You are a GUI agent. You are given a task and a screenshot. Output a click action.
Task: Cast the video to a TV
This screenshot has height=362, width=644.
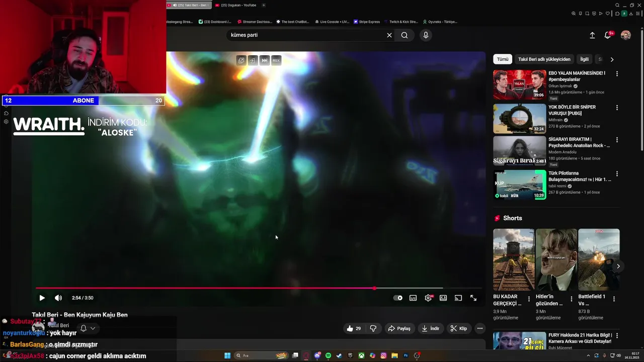[458, 298]
